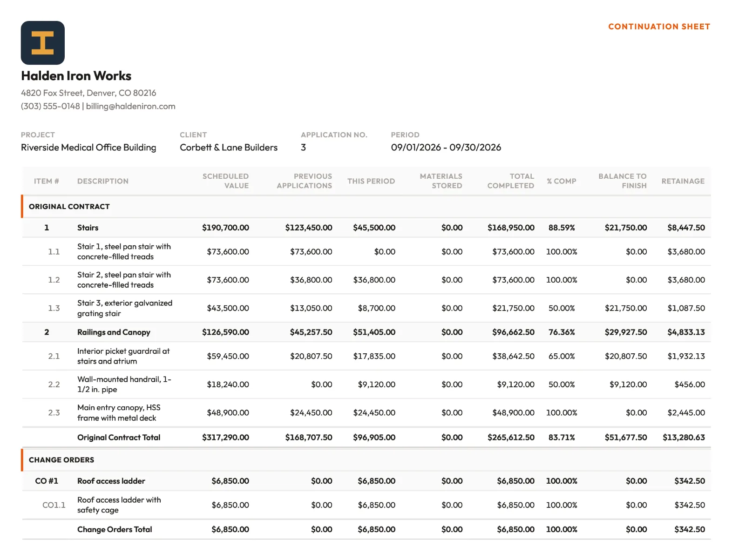Select project name Riverside Medical Office Building
This screenshot has height=560, width=745.
(88, 148)
